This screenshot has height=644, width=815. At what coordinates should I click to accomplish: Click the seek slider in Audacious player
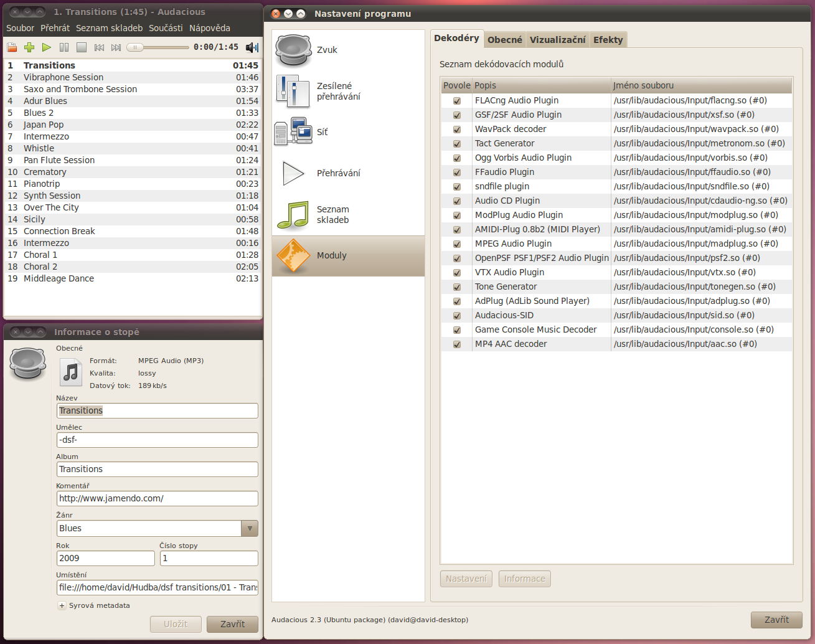(158, 47)
